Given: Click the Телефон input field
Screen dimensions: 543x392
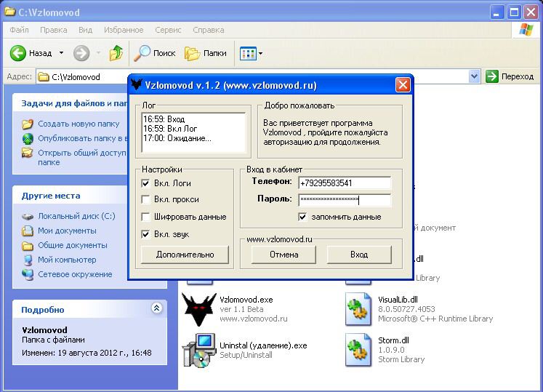Looking at the screenshot, I should point(345,183).
